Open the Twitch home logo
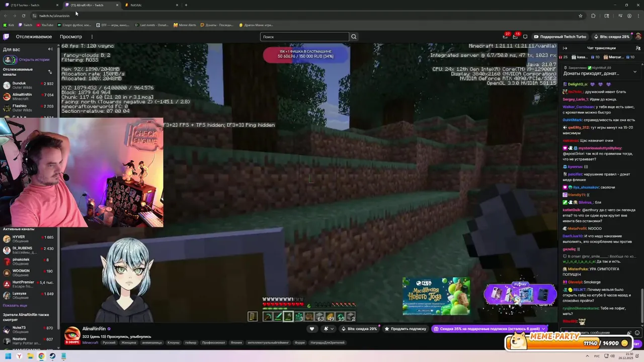The width and height of the screenshot is (644, 362). pos(6,37)
